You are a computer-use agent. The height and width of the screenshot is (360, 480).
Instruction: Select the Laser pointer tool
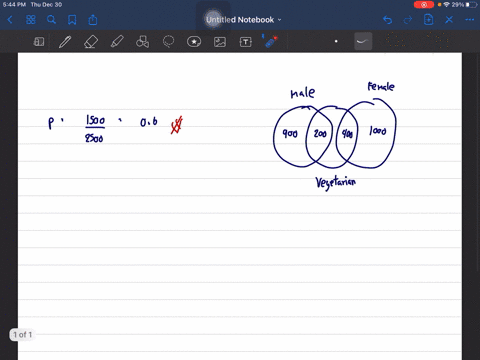(x=271, y=41)
